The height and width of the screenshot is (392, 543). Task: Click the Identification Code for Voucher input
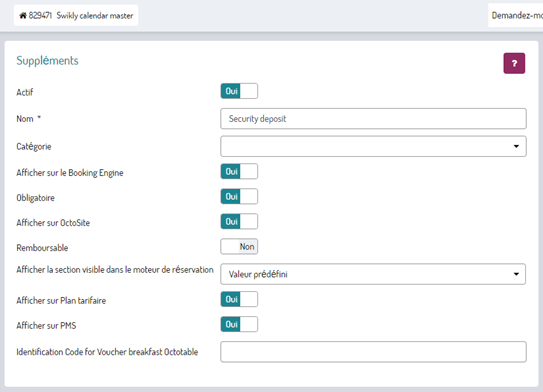tap(373, 352)
